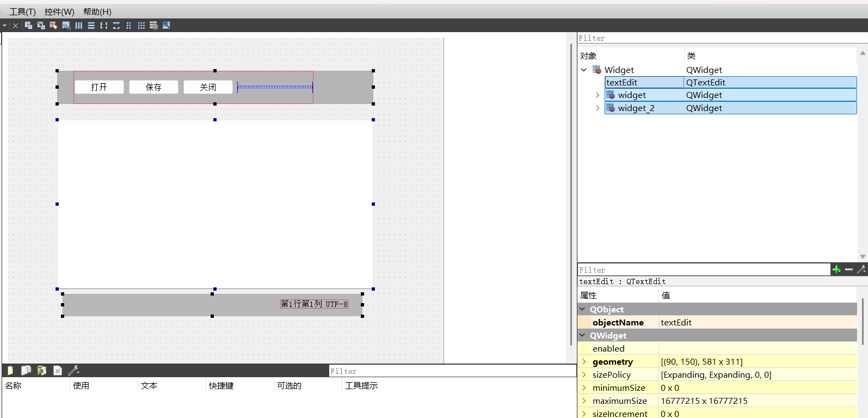The image size is (868, 418).
Task: Select the widget_2 row in Object Inspector
Action: pyautogui.click(x=731, y=108)
